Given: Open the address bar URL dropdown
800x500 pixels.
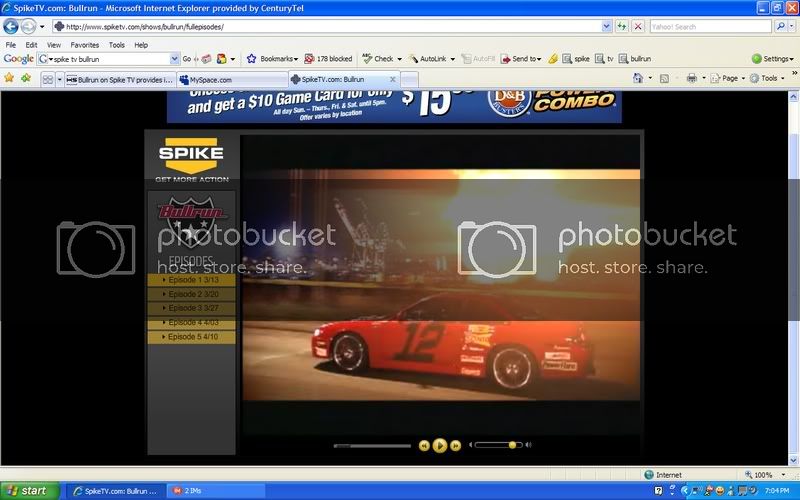Looking at the screenshot, I should click(607, 26).
